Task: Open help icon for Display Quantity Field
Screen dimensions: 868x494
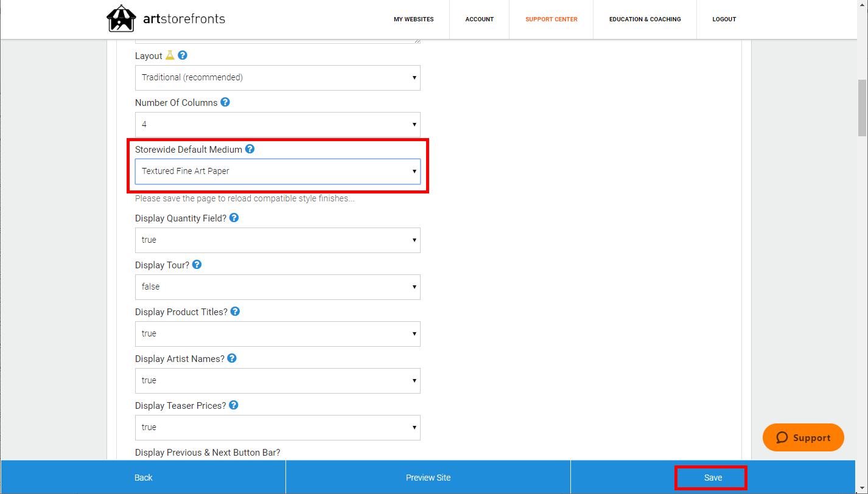Action: [x=234, y=218]
